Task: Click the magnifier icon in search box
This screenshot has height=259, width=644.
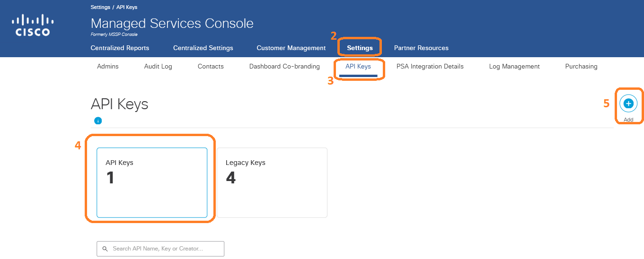Action: (105, 249)
